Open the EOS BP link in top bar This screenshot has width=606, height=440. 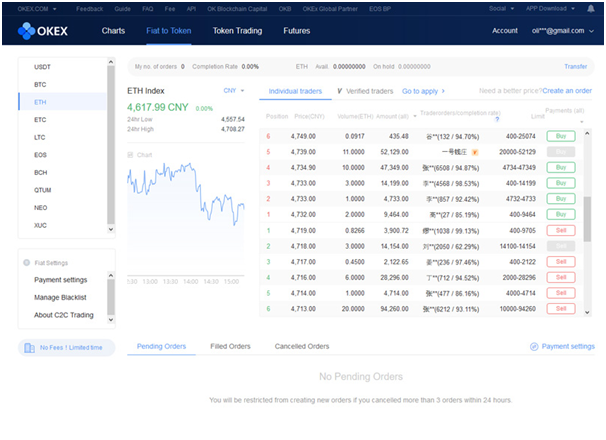[x=380, y=9]
